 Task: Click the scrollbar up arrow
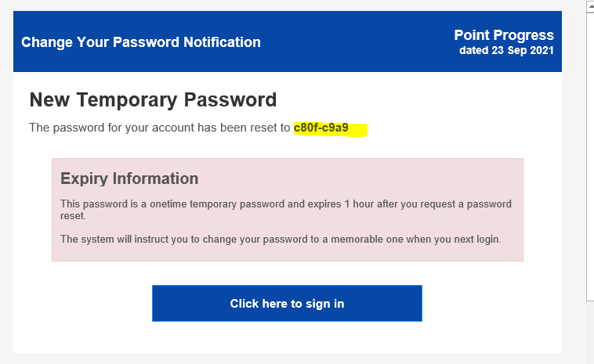[x=591, y=6]
